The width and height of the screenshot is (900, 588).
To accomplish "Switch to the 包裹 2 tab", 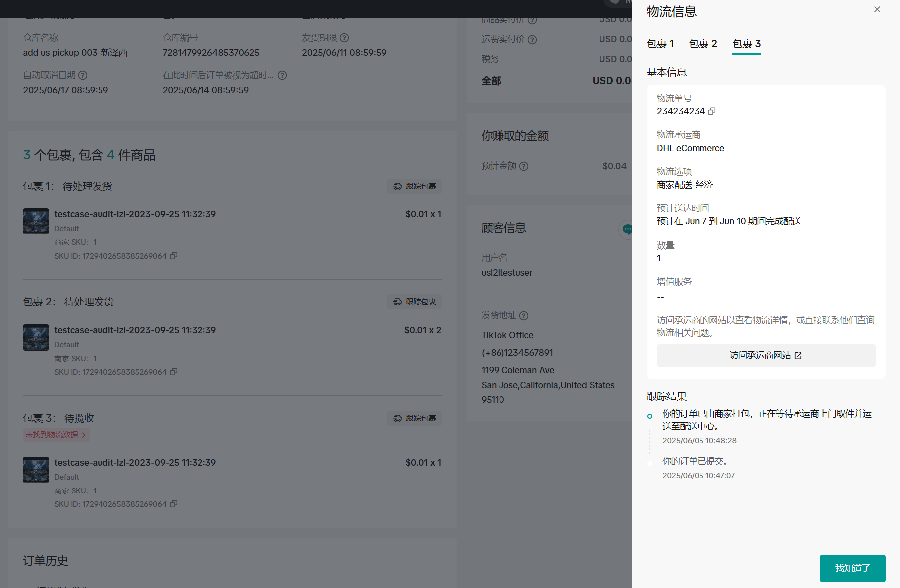I will [x=702, y=44].
